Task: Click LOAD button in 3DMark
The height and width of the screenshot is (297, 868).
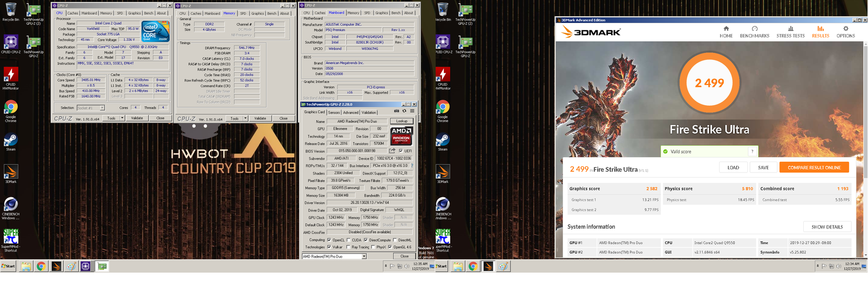Action: [x=733, y=168]
